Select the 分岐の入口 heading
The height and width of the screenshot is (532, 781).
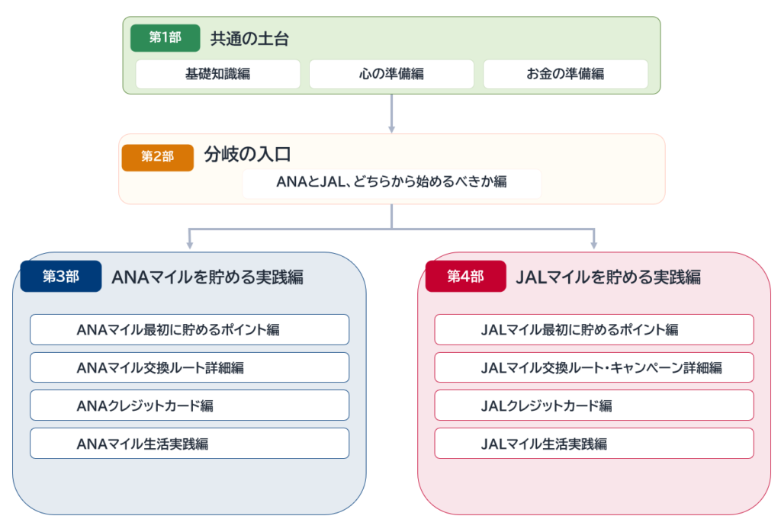click(x=248, y=154)
